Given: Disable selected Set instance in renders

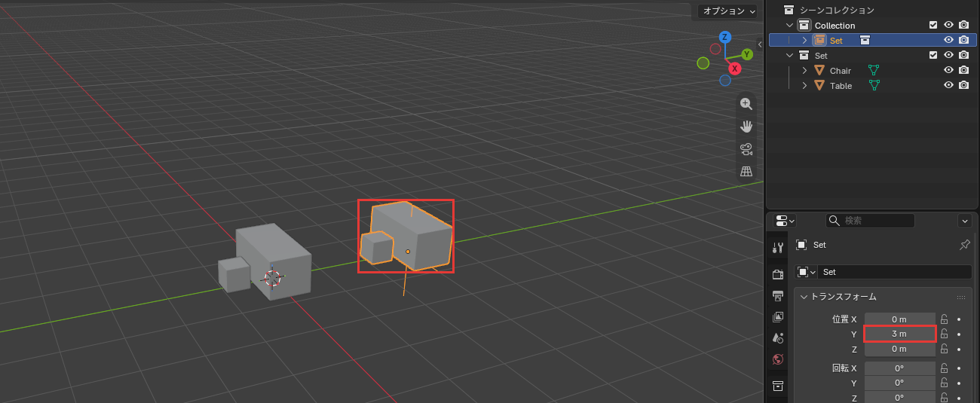Looking at the screenshot, I should point(963,40).
